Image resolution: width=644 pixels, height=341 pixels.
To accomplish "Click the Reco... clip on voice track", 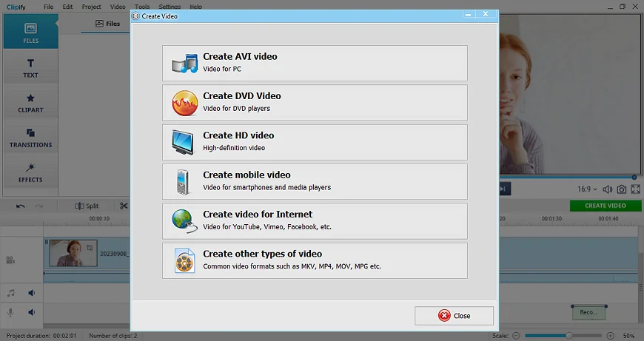I will tap(588, 313).
